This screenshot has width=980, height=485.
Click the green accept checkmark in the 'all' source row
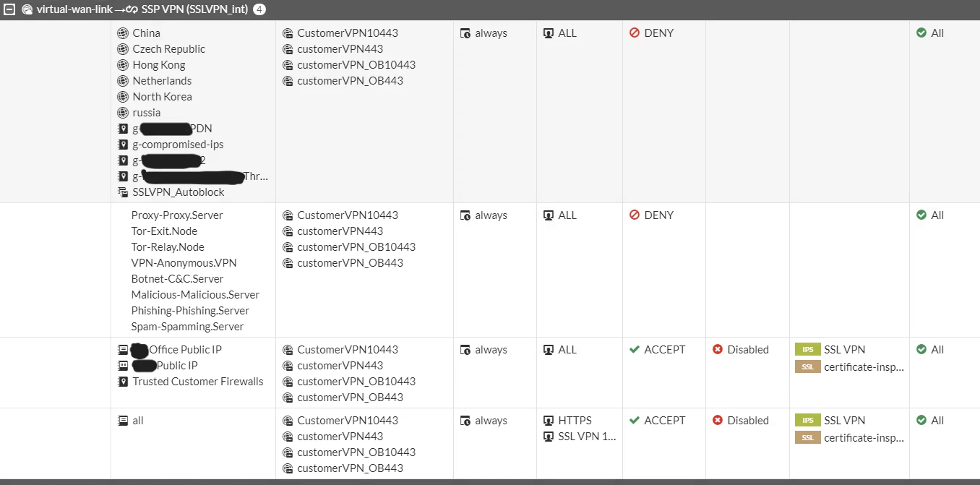point(635,421)
